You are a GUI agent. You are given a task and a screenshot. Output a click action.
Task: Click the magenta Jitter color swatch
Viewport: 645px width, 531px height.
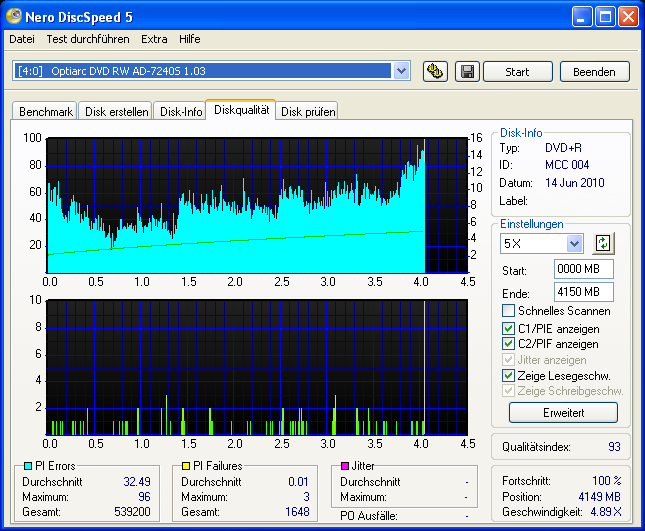(x=345, y=466)
